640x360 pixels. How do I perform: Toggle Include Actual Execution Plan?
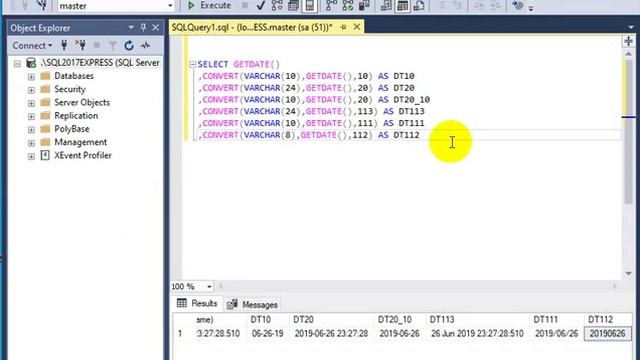331,6
